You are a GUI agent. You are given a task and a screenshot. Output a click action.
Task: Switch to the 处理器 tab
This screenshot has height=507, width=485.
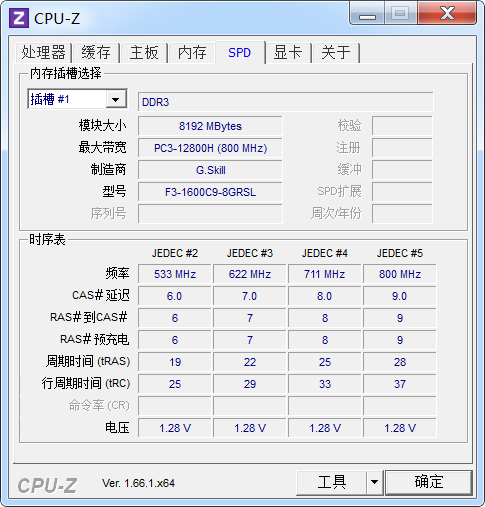click(x=43, y=53)
